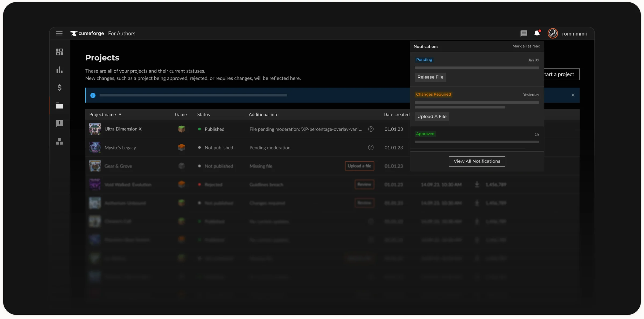Click the blue info banner icon
644x319 pixels.
(x=93, y=95)
